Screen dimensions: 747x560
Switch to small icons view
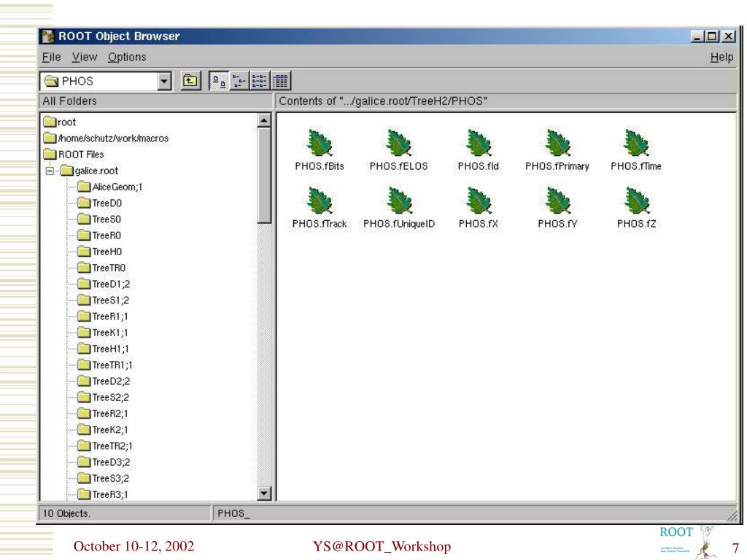(x=239, y=81)
